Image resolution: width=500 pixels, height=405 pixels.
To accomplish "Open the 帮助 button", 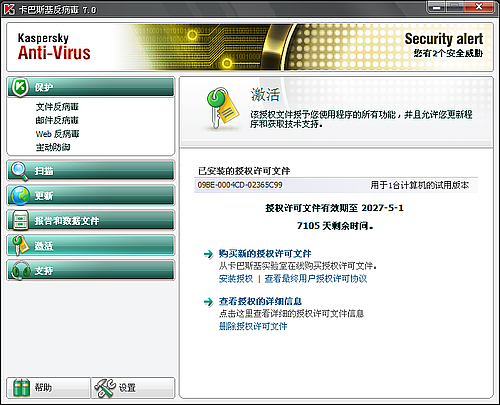I will pyautogui.click(x=49, y=388).
